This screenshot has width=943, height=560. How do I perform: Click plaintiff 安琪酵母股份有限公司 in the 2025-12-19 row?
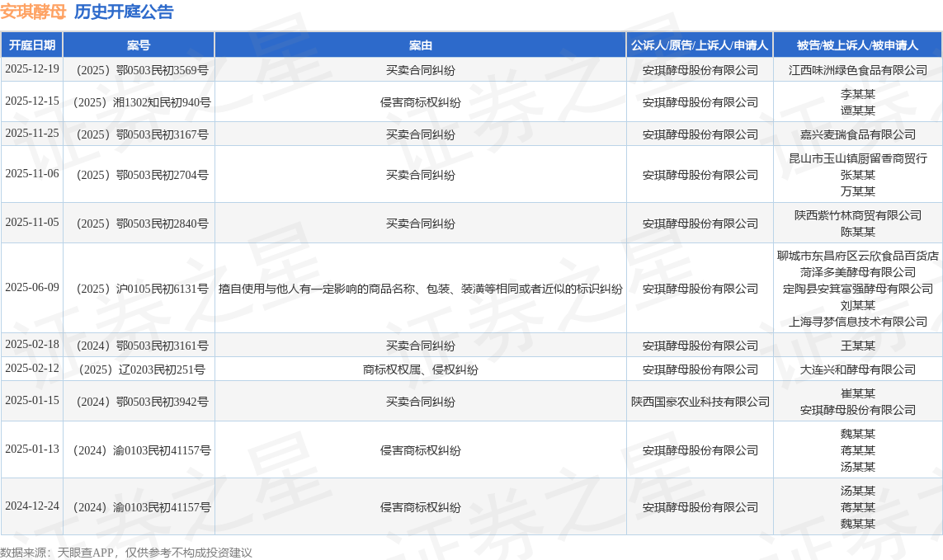pos(700,70)
